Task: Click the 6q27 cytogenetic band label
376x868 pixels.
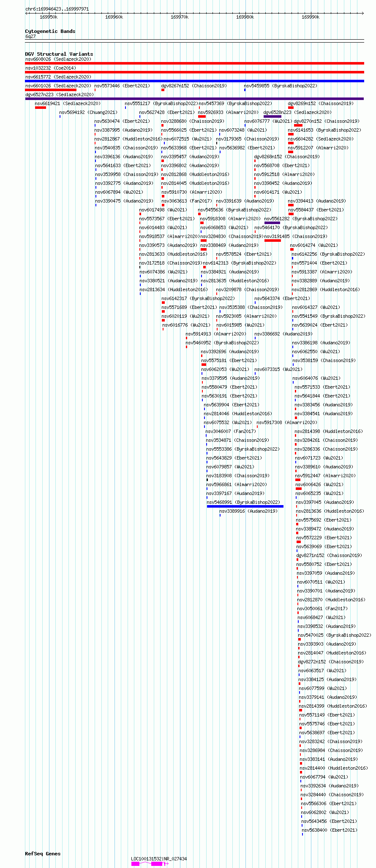Action: 30,37
